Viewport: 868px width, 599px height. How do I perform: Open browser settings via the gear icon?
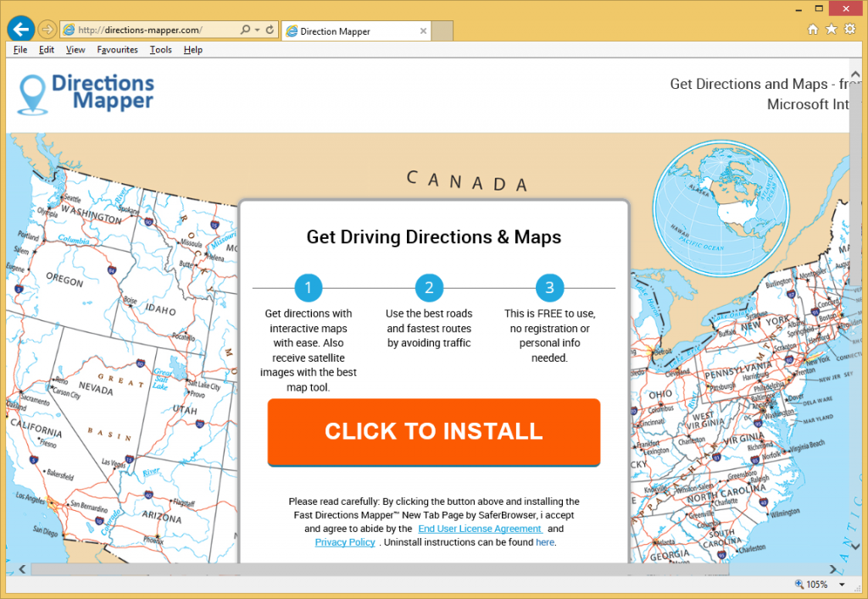point(849,30)
